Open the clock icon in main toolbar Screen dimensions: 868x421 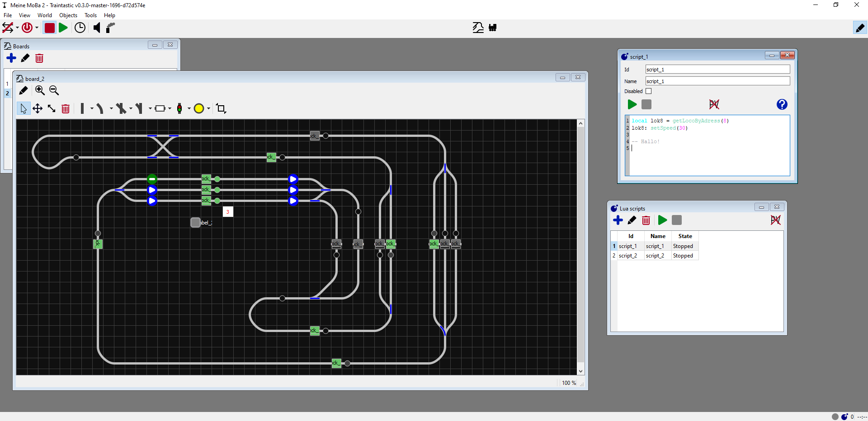[x=80, y=28]
